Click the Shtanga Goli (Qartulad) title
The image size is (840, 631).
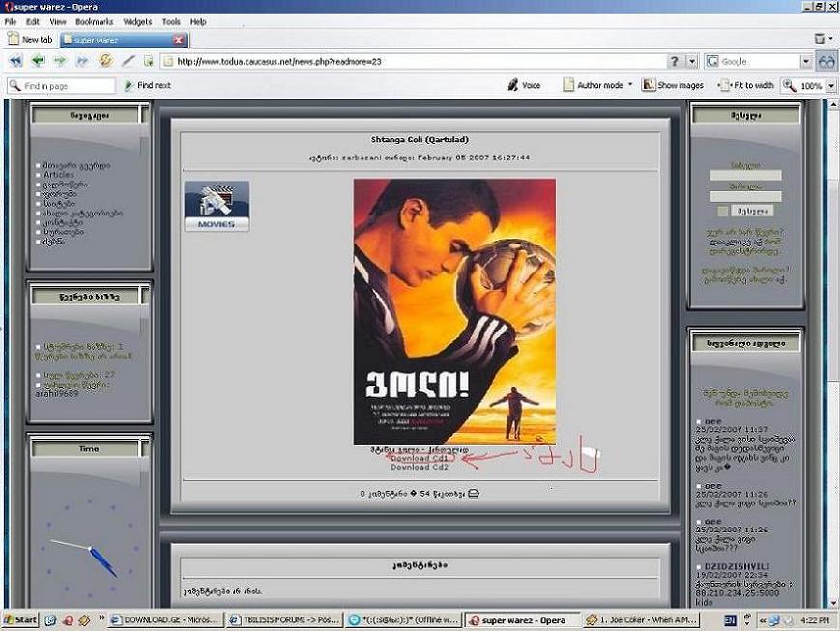[420, 140]
